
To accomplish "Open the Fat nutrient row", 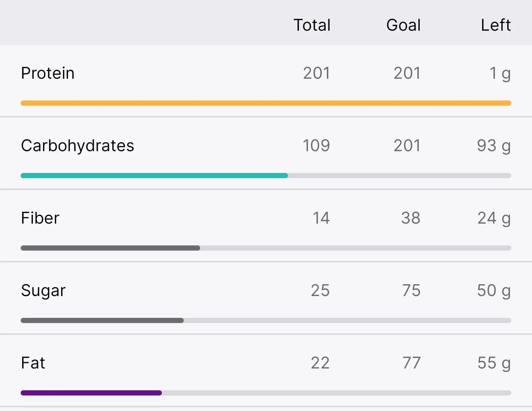I will pos(266,370).
